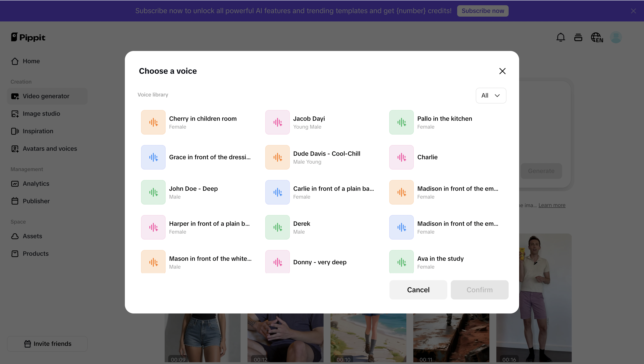Image resolution: width=644 pixels, height=364 pixels.
Task: Select the Dude Davis - Cool-Chill voice
Action: (x=326, y=157)
